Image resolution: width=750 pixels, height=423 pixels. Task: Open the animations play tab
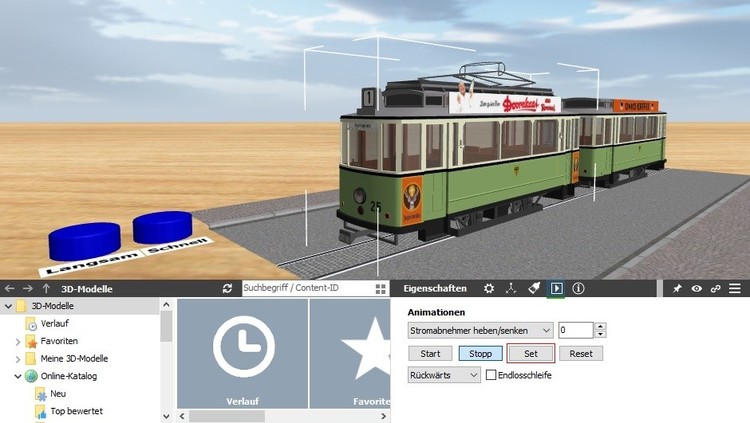point(556,289)
